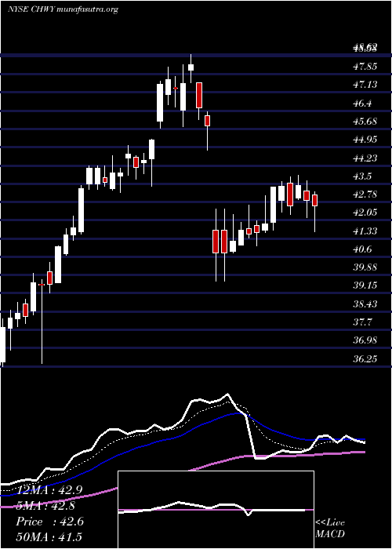Screen dimensions: 392x549
Task: Click the 5MA : 42.8 legend value
Action: click(47, 506)
